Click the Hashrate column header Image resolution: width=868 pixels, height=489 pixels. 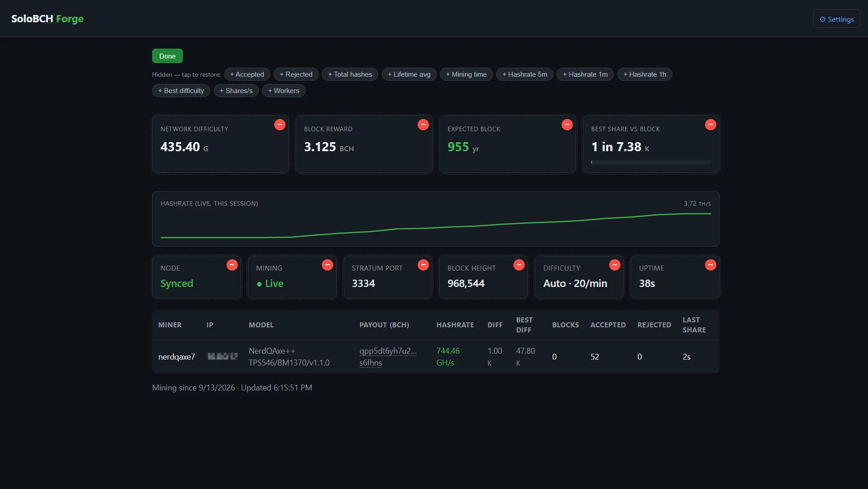click(x=455, y=325)
